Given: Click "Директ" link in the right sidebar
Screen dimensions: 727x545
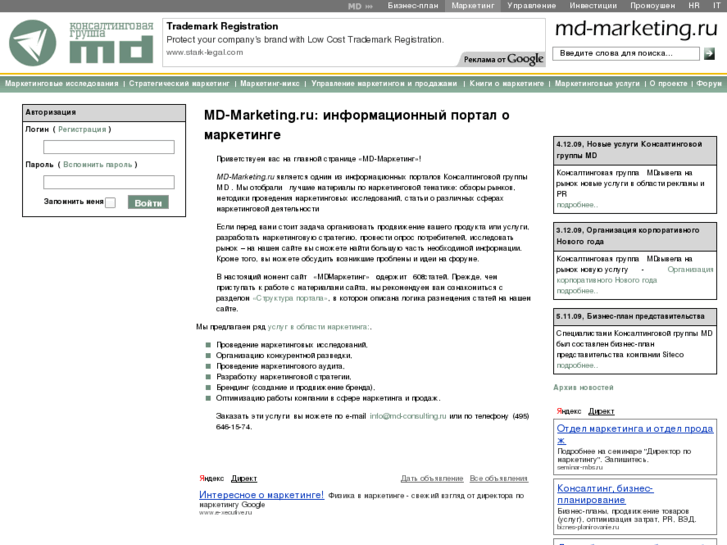Looking at the screenshot, I should 601,411.
